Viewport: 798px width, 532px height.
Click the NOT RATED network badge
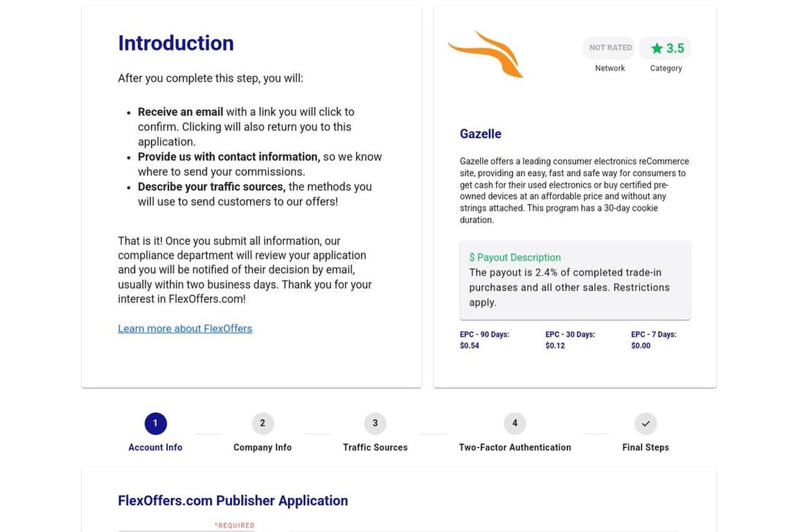[610, 48]
